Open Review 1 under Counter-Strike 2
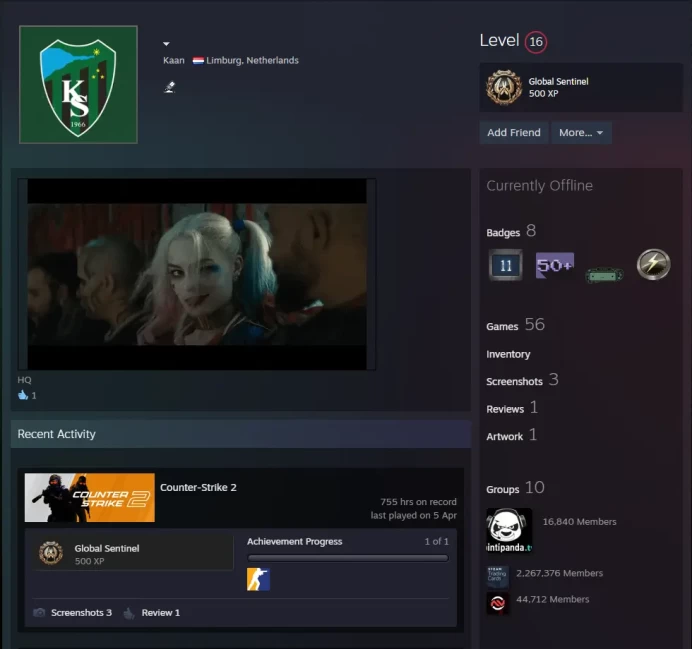This screenshot has width=692, height=649. (x=161, y=612)
